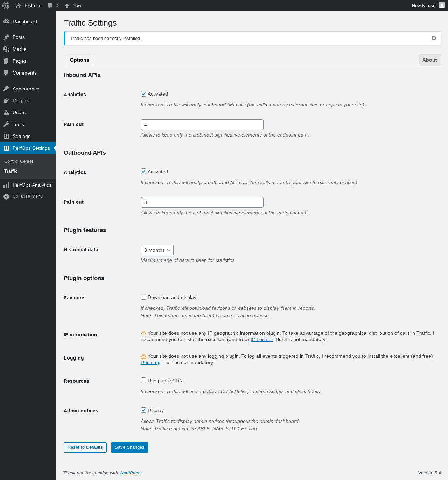Image resolution: width=448 pixels, height=480 pixels.
Task: Click the Save Changes button
Action: point(129,447)
